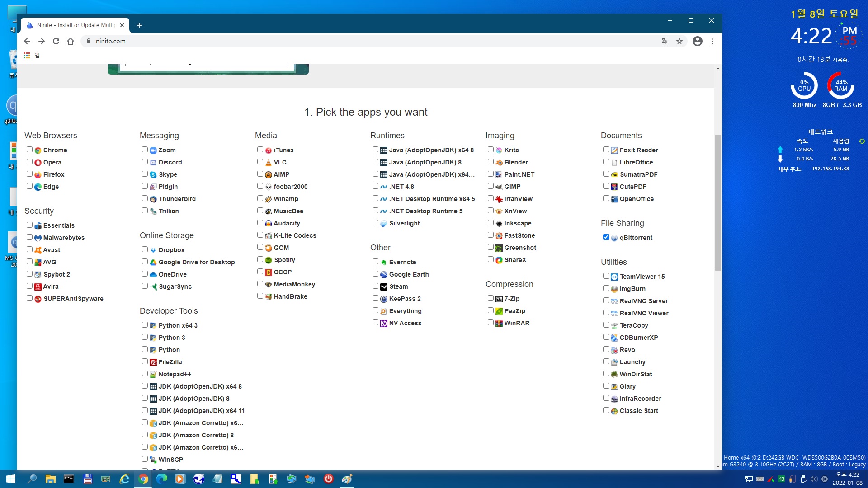Image resolution: width=868 pixels, height=488 pixels.
Task: Click the Google Drive for Desktop label
Action: [197, 262]
